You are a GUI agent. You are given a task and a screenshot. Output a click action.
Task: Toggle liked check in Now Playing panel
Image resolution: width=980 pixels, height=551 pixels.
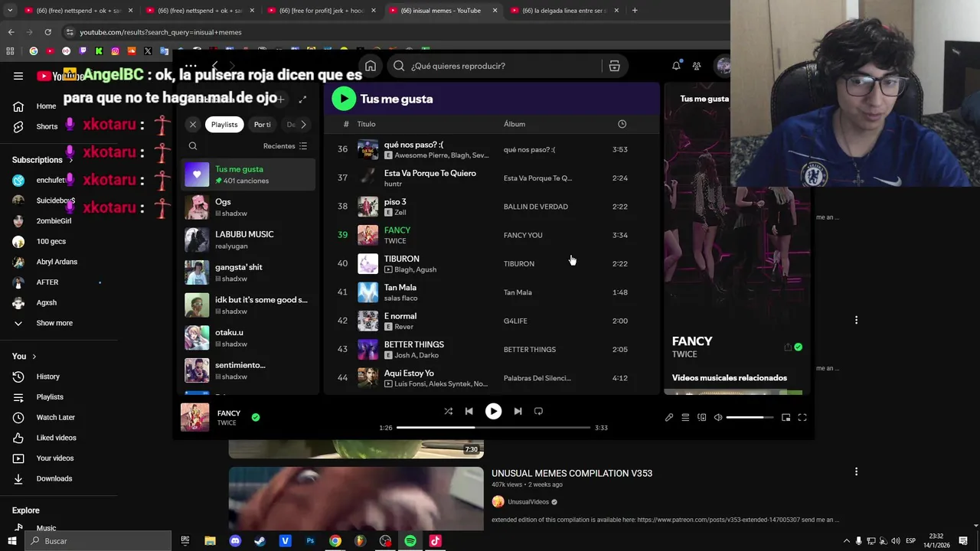(x=798, y=347)
